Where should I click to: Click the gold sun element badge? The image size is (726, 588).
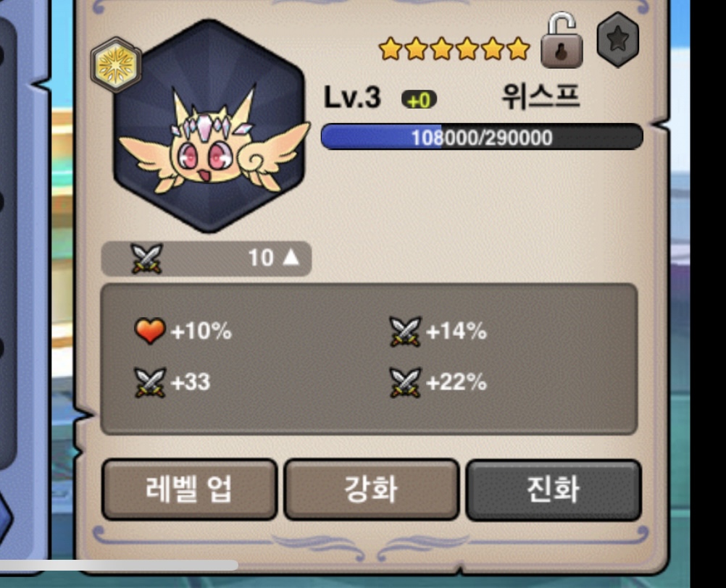116,64
